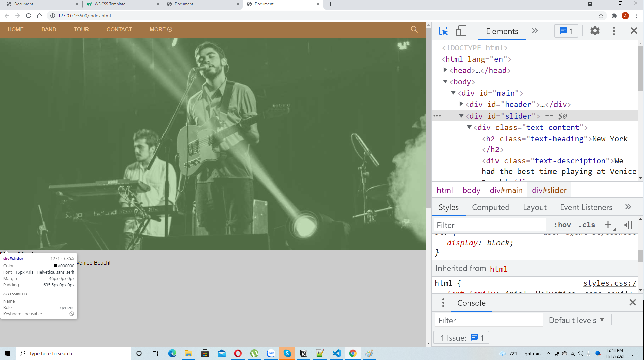
Task: Activate the element inspector picker tool
Action: pyautogui.click(x=443, y=31)
